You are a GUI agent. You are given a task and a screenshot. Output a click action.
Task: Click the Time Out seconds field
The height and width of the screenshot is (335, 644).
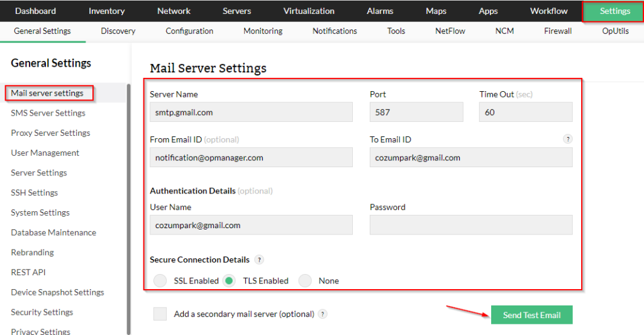[x=526, y=112]
